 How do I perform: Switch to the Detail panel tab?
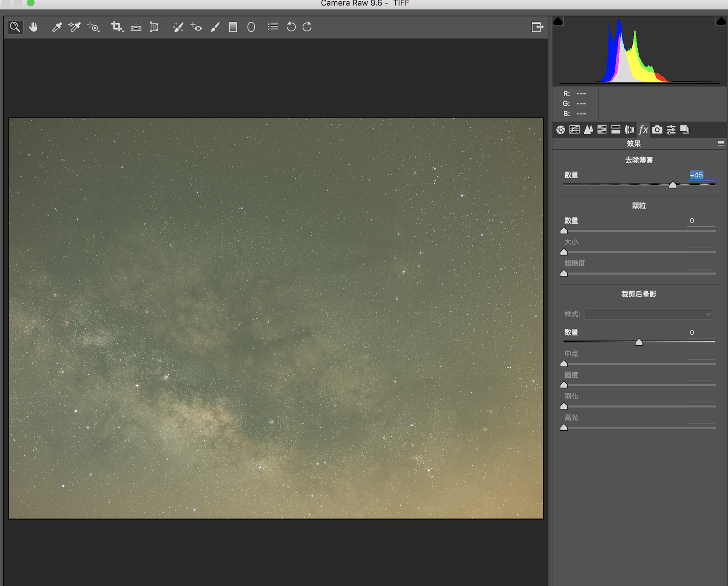pos(588,130)
